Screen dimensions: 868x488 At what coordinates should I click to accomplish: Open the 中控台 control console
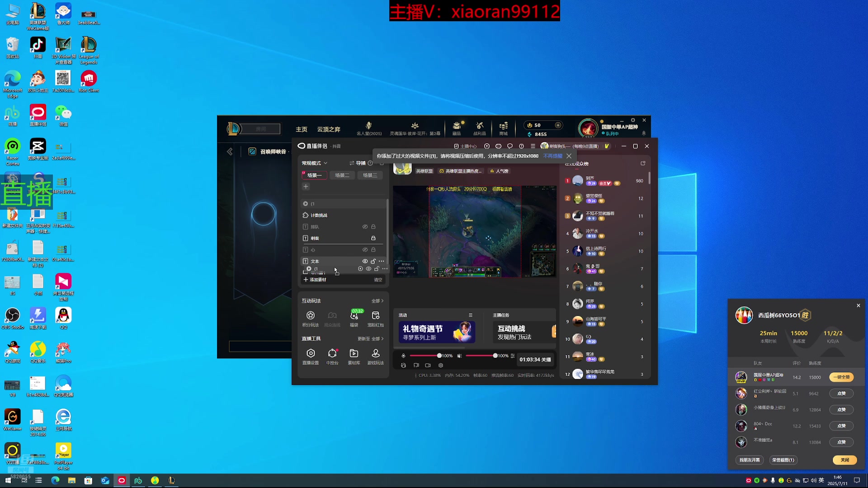[x=332, y=357]
